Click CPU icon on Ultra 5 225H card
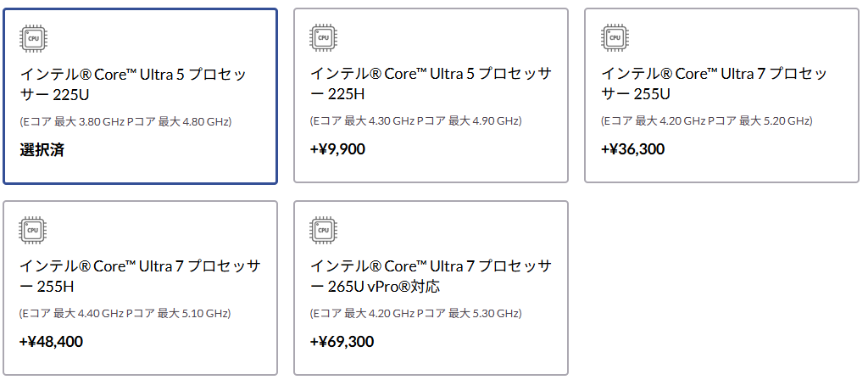This screenshot has height=380, width=868. coord(323,37)
